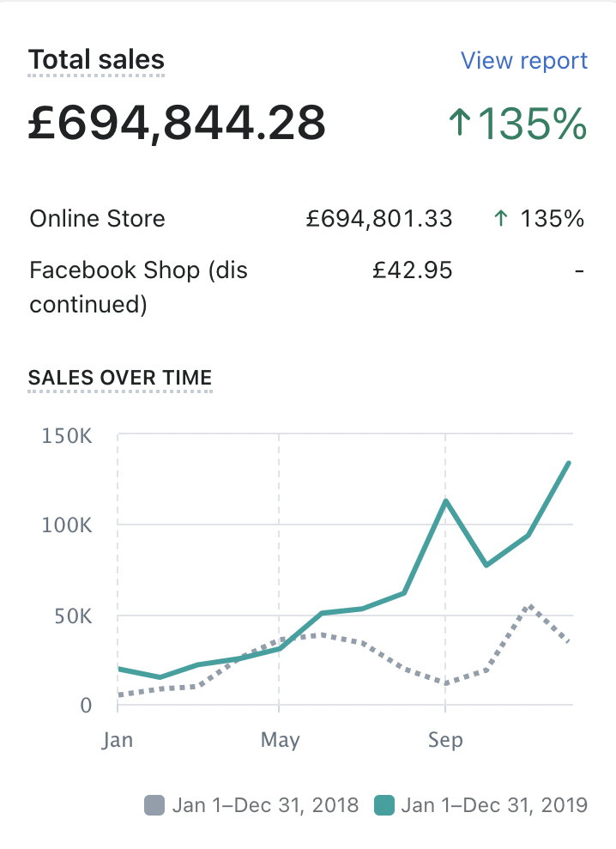Viewport: 616px width, 849px height.
Task: Click the Online Store £694,801.33 value
Action: tap(378, 219)
